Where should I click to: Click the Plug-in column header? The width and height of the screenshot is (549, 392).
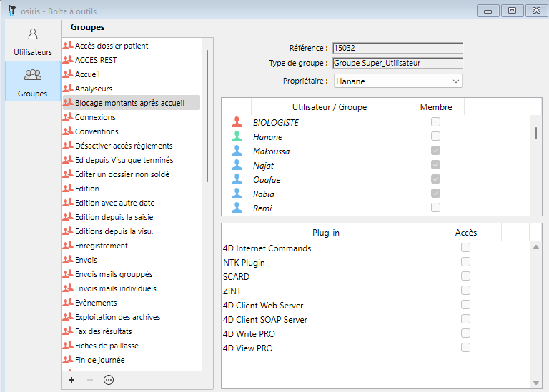tap(325, 233)
